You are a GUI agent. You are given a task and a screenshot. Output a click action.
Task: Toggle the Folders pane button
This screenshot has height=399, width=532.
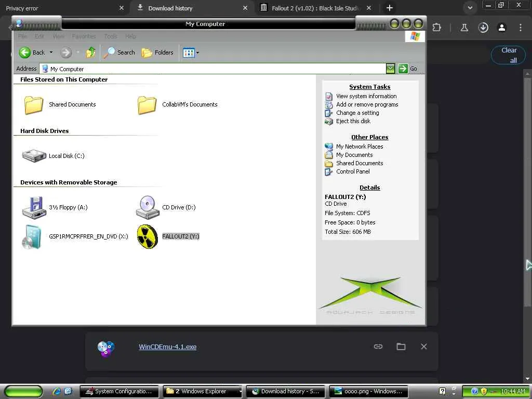pos(157,52)
